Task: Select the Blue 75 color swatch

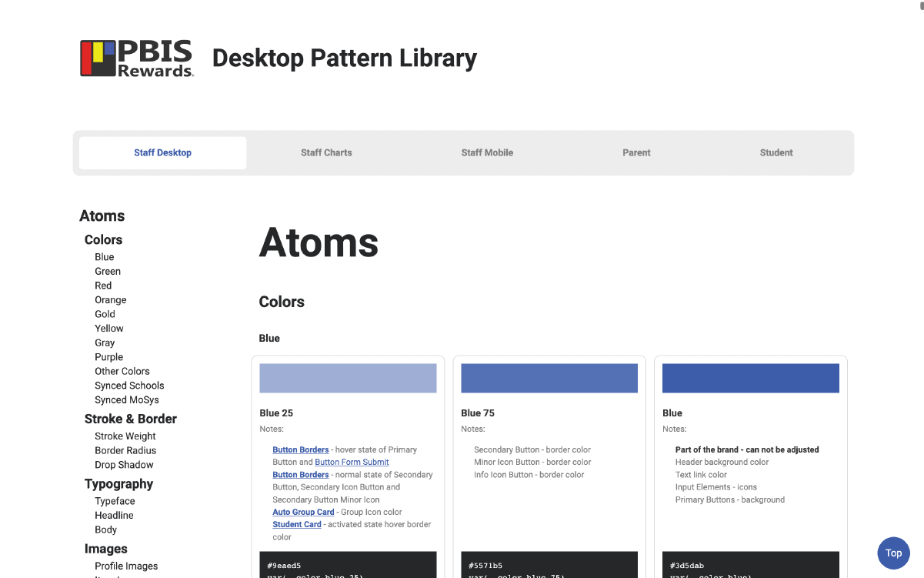Action: coord(549,378)
